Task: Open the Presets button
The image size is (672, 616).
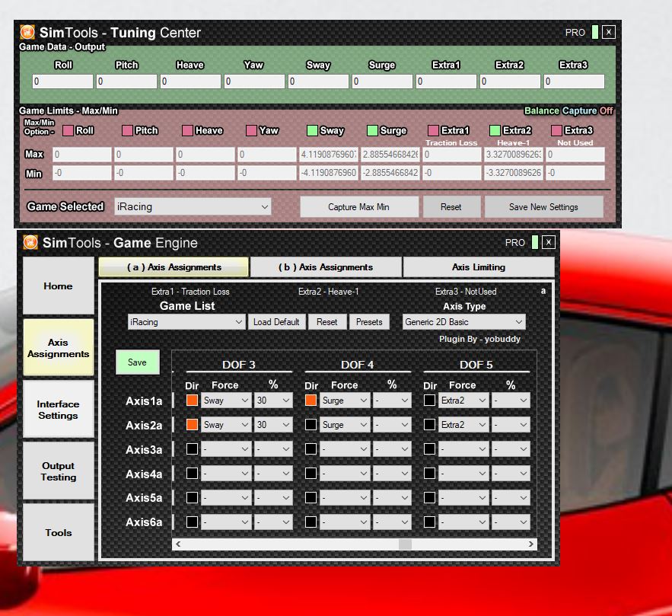Action: pyautogui.click(x=369, y=322)
